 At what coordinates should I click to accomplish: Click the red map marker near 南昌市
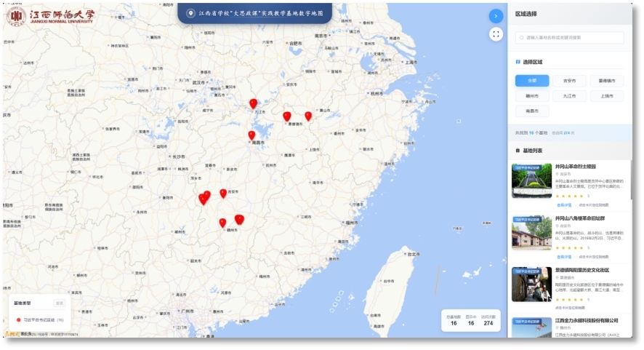pos(251,135)
